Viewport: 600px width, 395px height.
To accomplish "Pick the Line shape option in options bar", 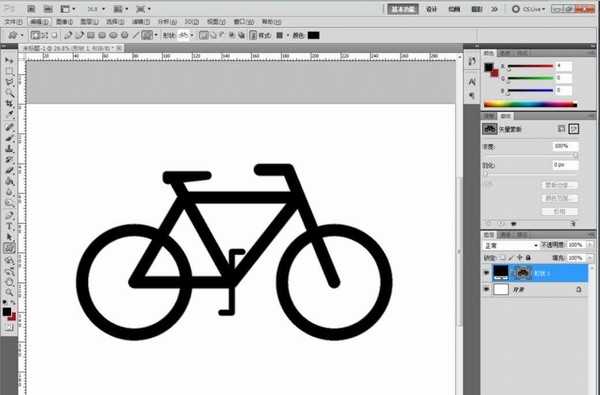I will pyautogui.click(x=136, y=36).
